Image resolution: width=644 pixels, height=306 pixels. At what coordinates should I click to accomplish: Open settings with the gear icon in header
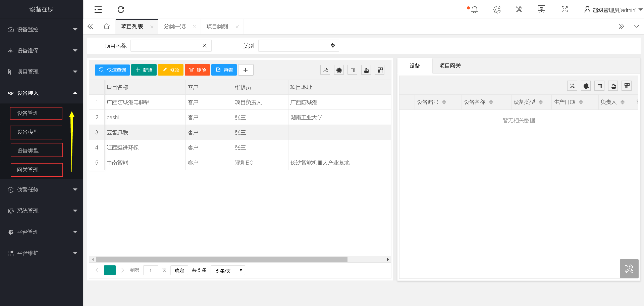point(497,9)
